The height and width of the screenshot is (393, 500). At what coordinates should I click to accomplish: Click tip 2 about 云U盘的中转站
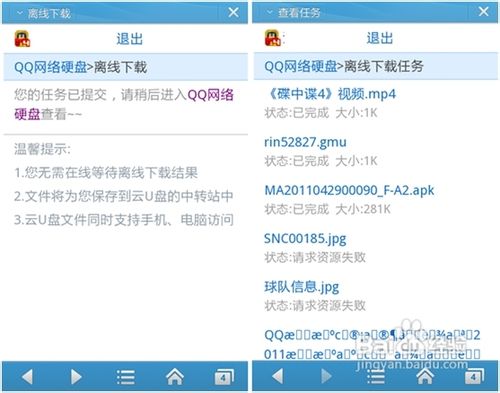point(124,196)
